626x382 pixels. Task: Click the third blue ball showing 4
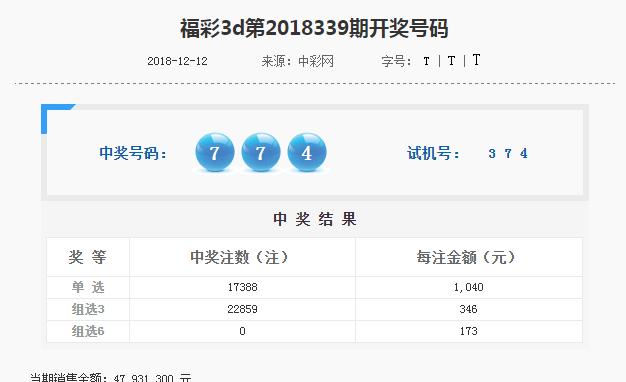pos(307,152)
